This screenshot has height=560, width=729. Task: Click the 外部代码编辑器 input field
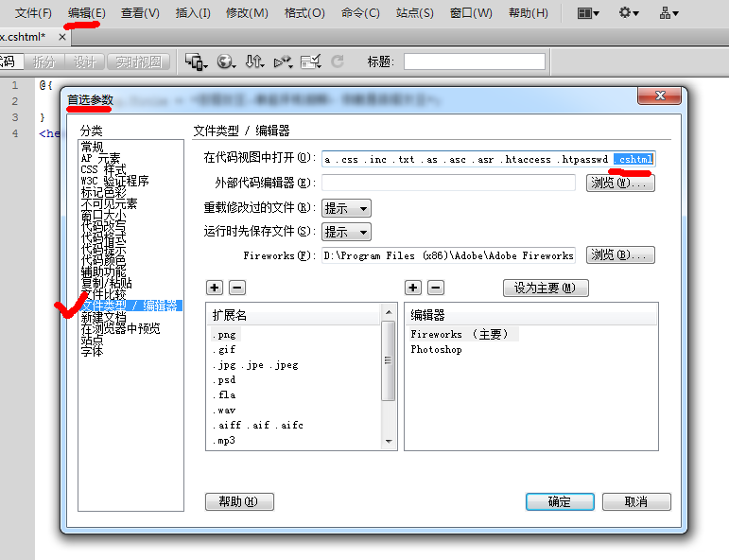[448, 183]
